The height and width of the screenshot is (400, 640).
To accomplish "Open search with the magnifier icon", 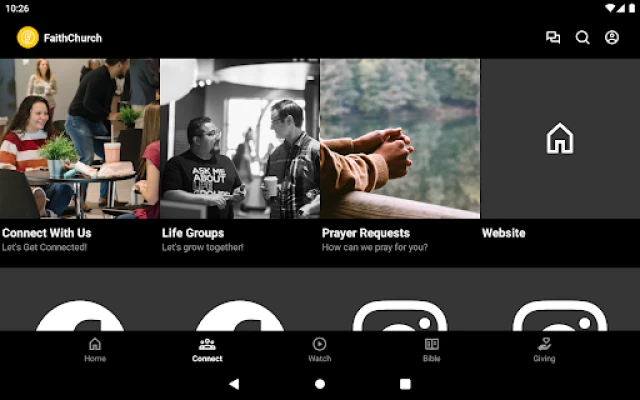I will point(582,38).
